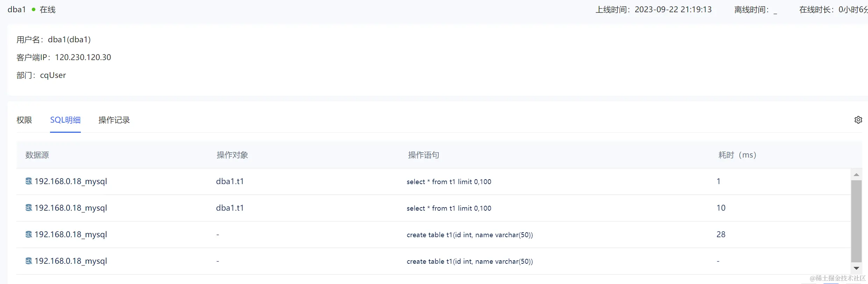
Task: Switch to the 权限 tab
Action: [x=24, y=120]
